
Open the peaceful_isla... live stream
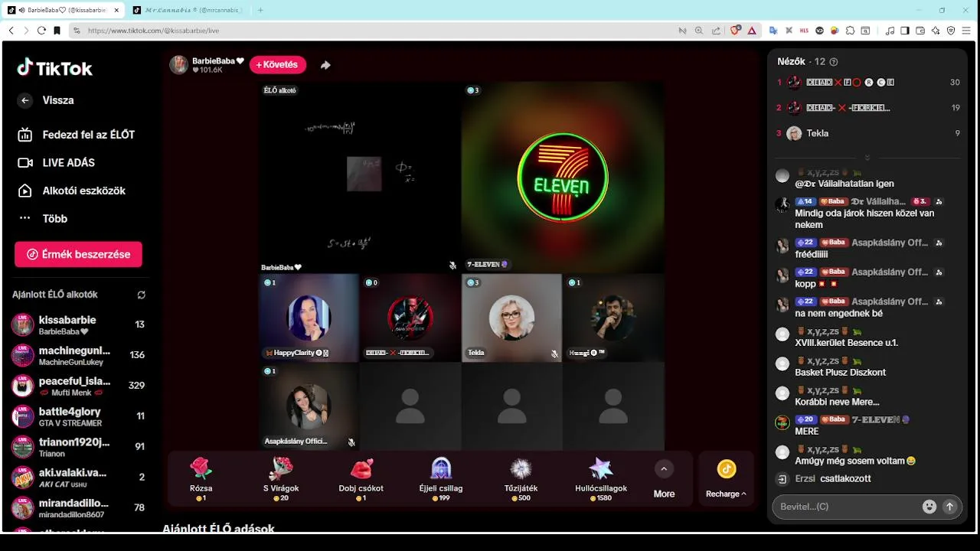tap(78, 386)
